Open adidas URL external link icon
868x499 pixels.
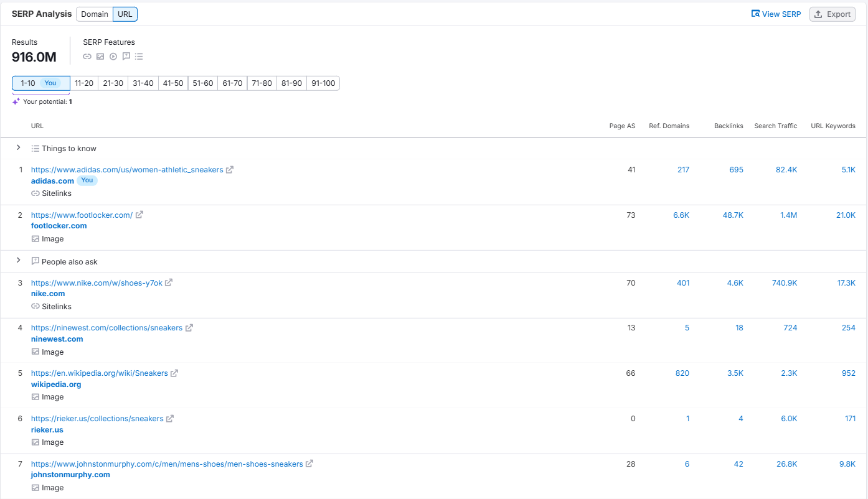(230, 170)
